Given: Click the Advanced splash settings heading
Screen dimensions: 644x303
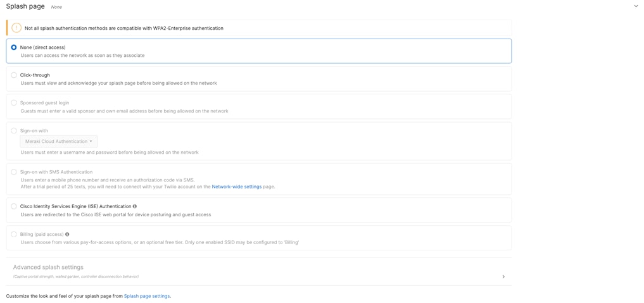Looking at the screenshot, I should [48, 267].
